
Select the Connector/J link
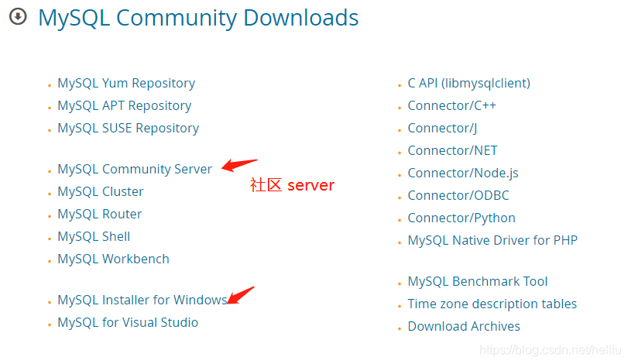click(442, 128)
